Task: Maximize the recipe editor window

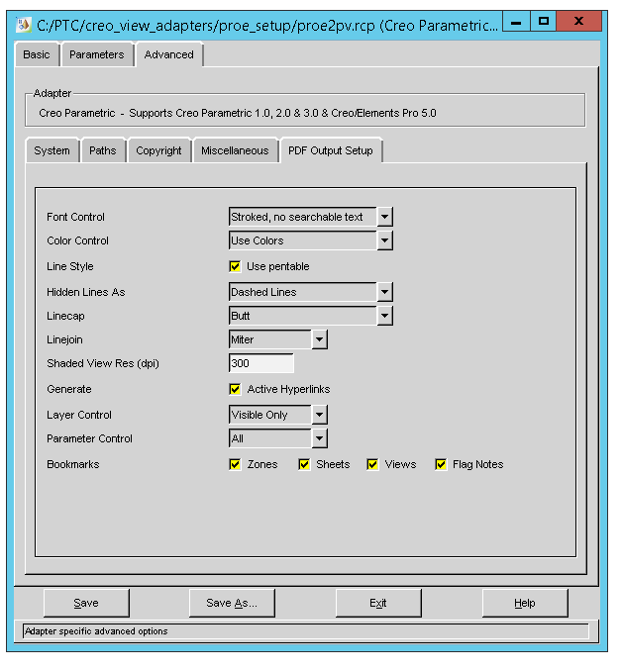Action: [x=544, y=22]
